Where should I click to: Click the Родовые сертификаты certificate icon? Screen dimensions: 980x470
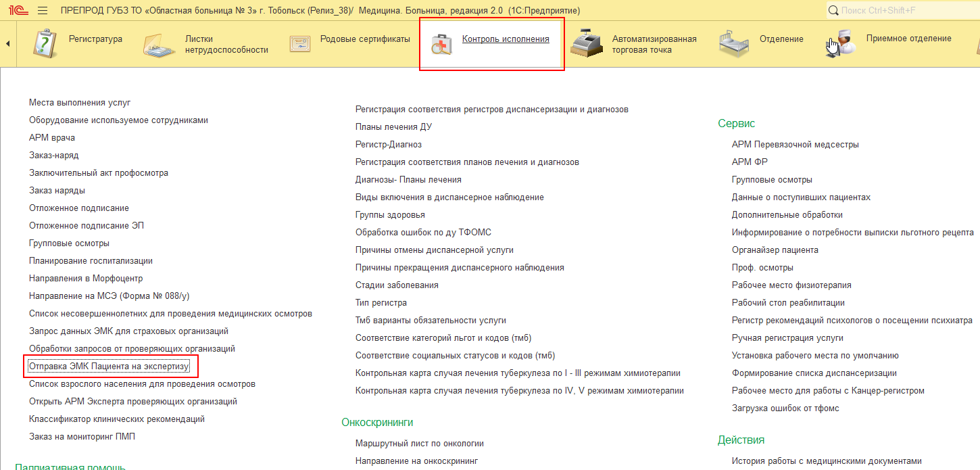300,44
